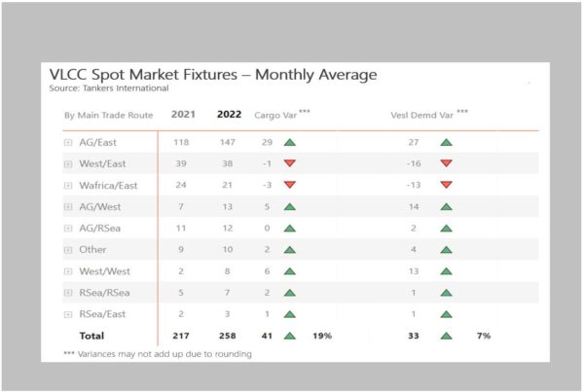Select the Total row label
The width and height of the screenshot is (584, 392).
click(91, 336)
